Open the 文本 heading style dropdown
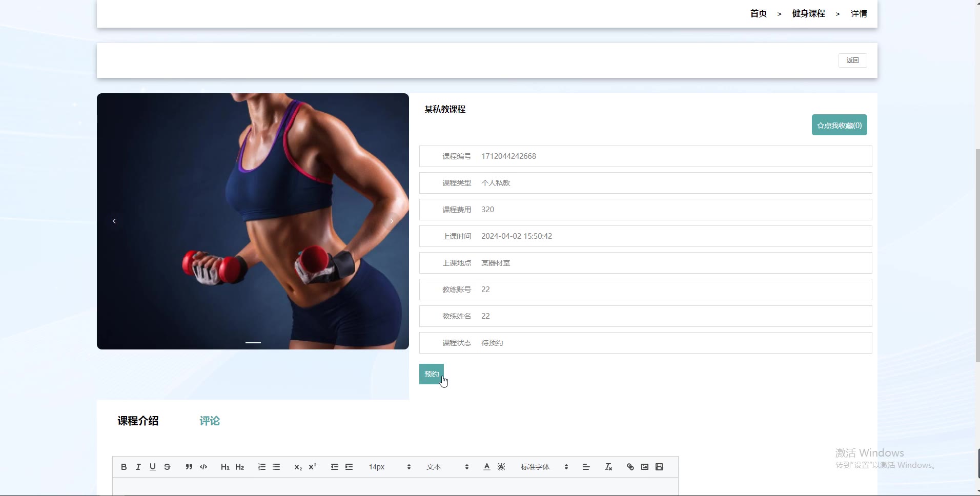This screenshot has width=980, height=496. point(447,467)
